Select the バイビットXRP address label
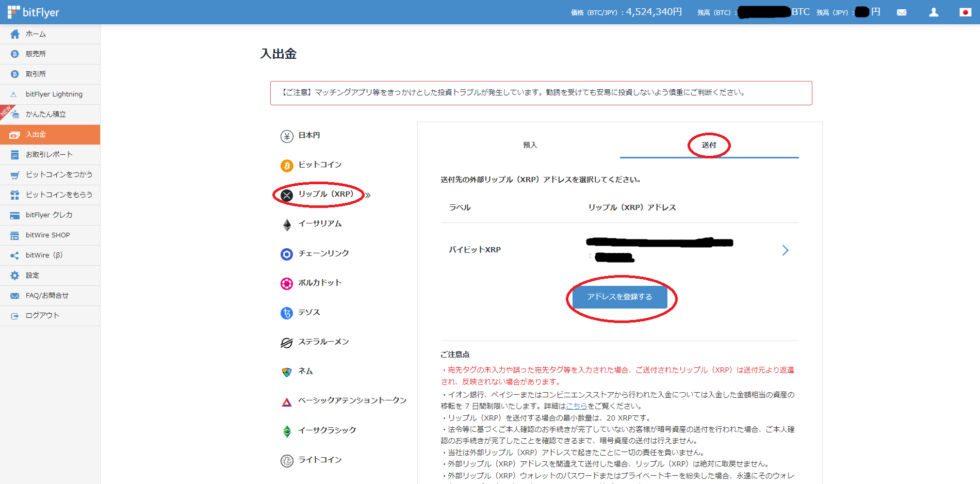980x484 pixels. point(475,250)
